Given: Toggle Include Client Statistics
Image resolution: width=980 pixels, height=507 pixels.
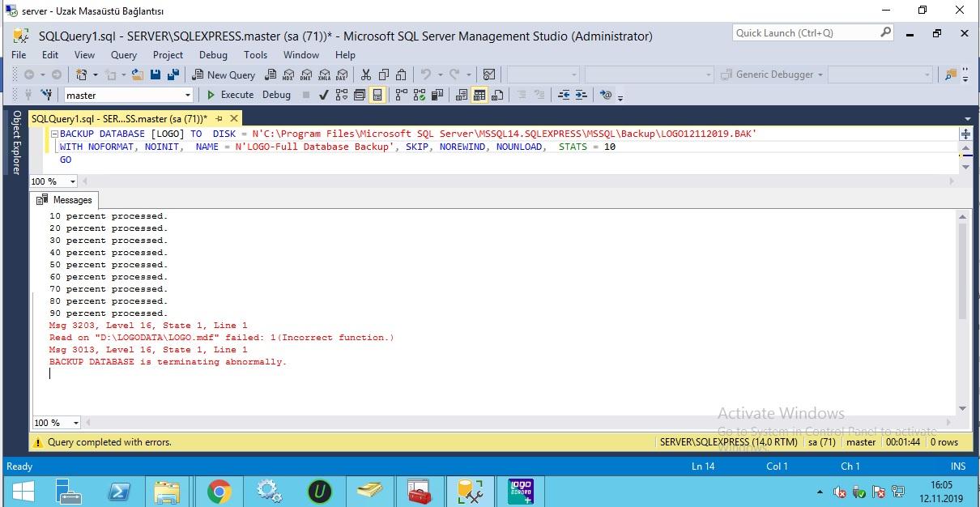Looking at the screenshot, I should 437,95.
